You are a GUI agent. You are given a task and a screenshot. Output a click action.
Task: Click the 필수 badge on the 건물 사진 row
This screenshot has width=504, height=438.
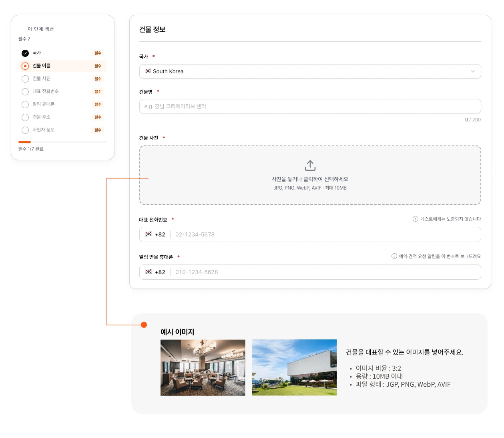click(98, 79)
